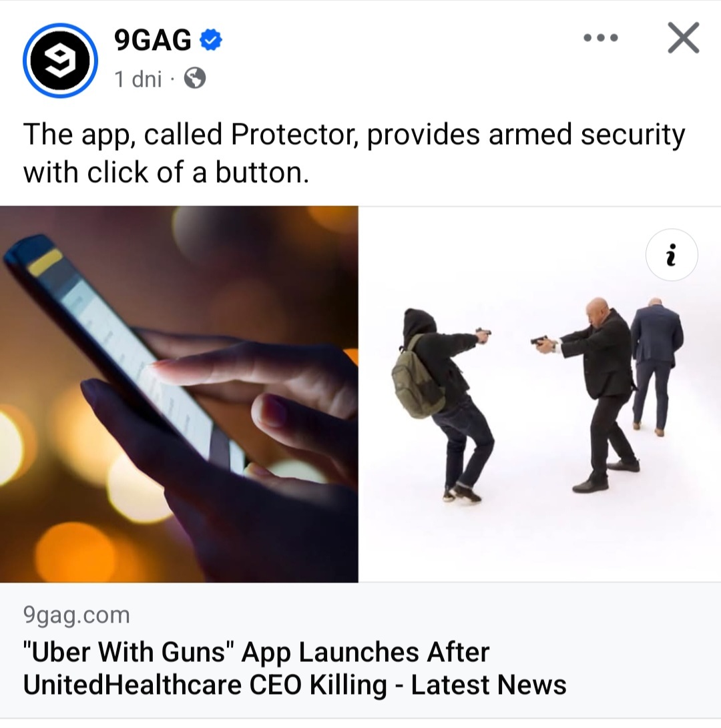Dismiss the post with the X icon
The width and height of the screenshot is (721, 728).
point(684,37)
